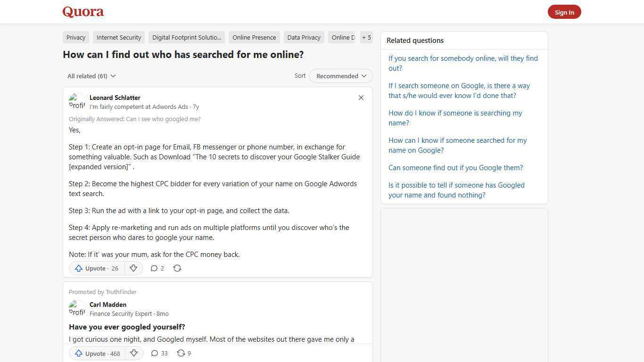Open comments on Leonard Schlatter's answer
The image size is (644, 362).
[157, 268]
